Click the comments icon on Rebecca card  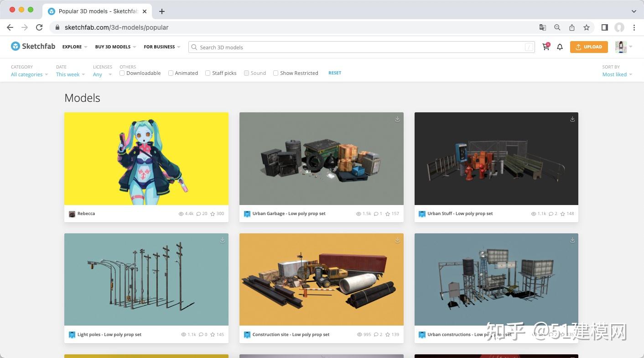point(199,214)
